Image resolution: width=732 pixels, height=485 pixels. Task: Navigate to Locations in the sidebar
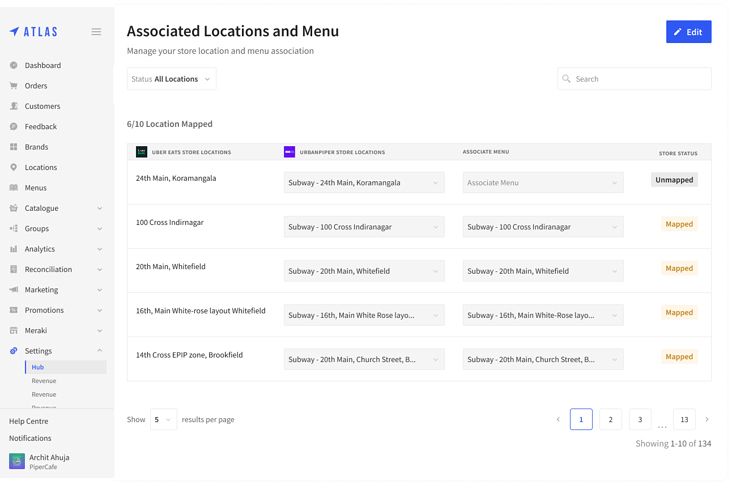pos(40,167)
